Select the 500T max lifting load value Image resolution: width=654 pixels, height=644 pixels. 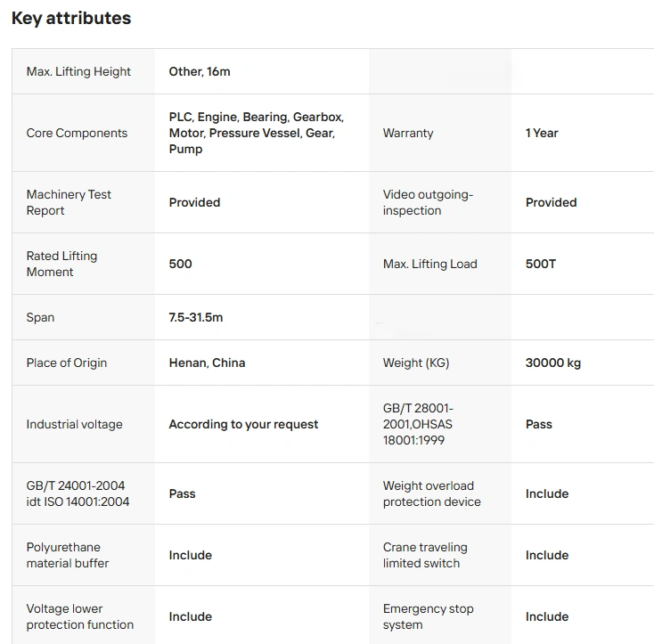pyautogui.click(x=541, y=264)
